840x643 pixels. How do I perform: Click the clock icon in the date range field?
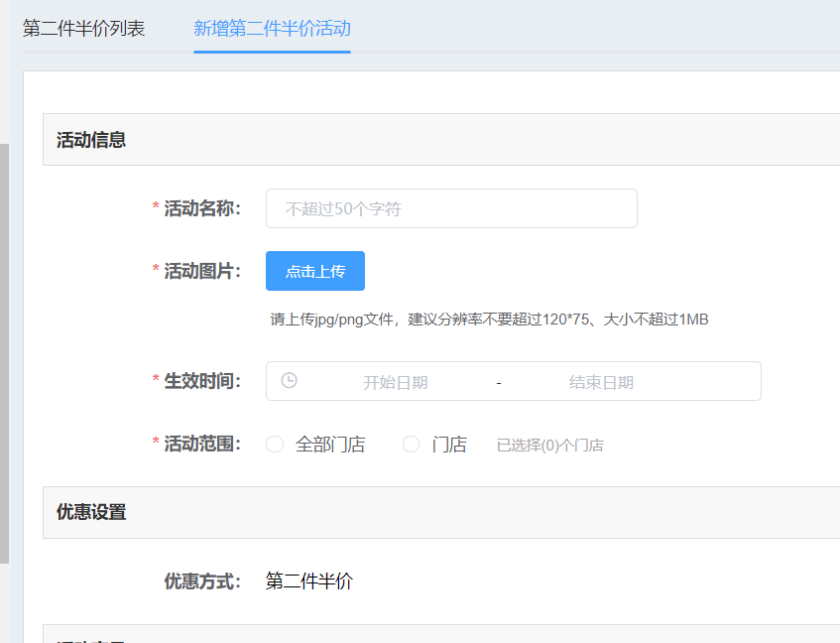pos(289,381)
